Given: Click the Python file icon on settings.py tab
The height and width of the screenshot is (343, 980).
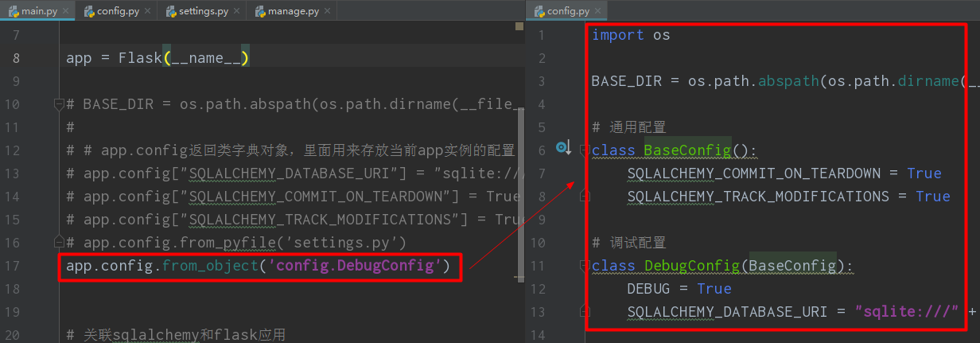Looking at the screenshot, I should pos(173,12).
